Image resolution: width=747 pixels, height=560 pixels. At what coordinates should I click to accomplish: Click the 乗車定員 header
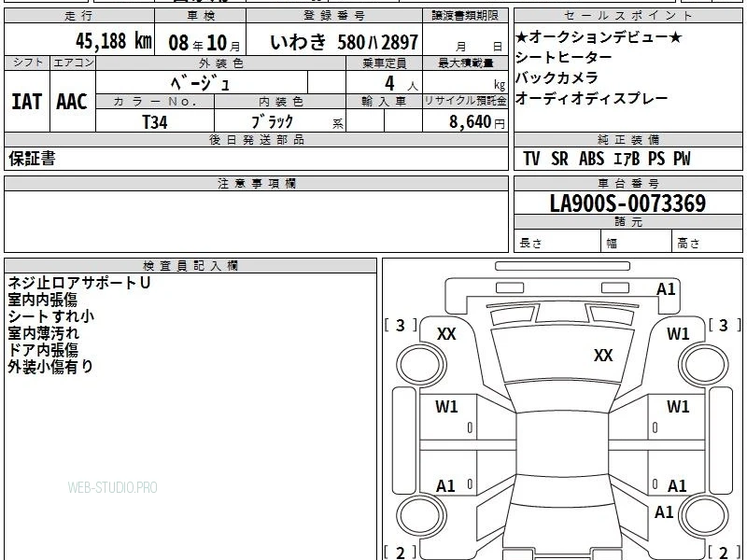point(384,63)
